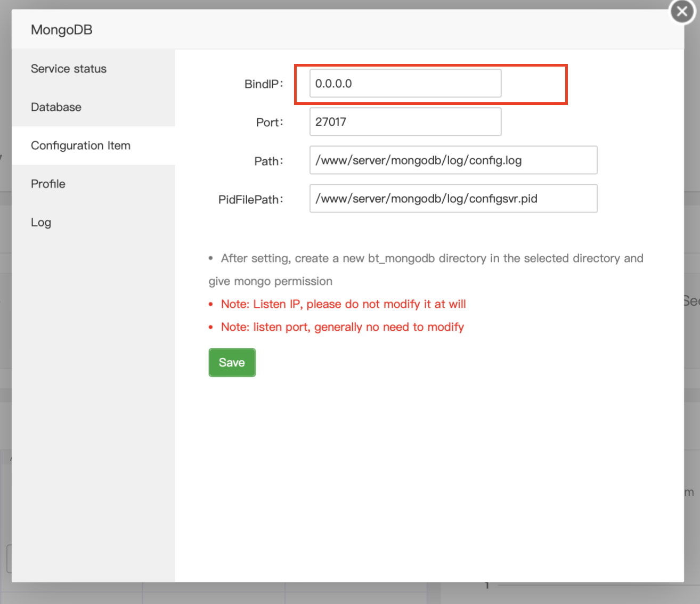This screenshot has height=604, width=700.
Task: Select the 0.0.0.0 BindIP value
Action: point(334,83)
